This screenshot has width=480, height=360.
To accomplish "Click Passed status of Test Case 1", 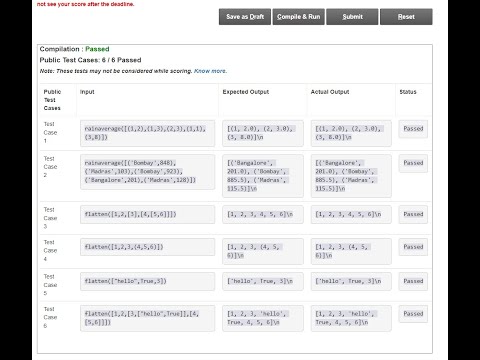I will point(413,129).
